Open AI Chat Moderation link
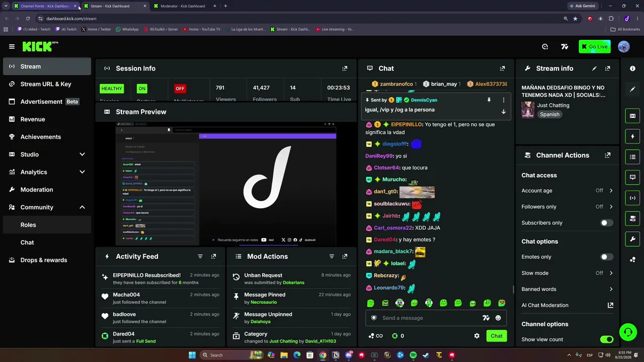644x362 pixels. [x=567, y=305]
